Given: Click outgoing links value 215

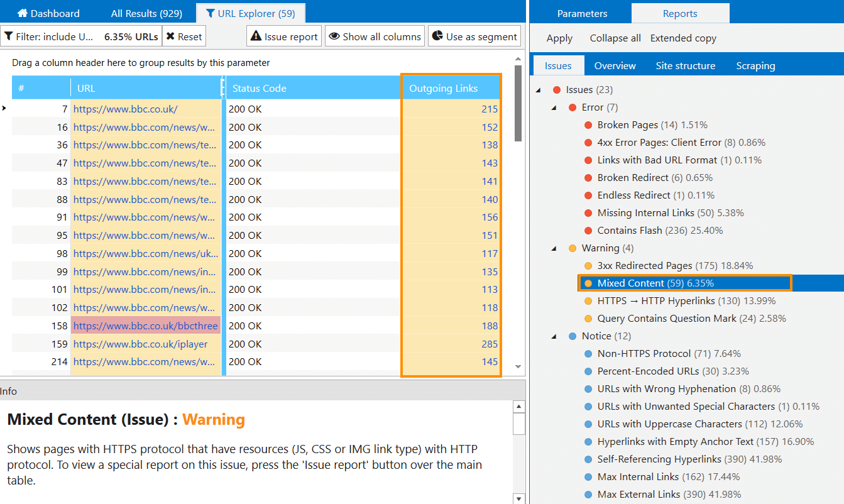Looking at the screenshot, I should tap(490, 109).
